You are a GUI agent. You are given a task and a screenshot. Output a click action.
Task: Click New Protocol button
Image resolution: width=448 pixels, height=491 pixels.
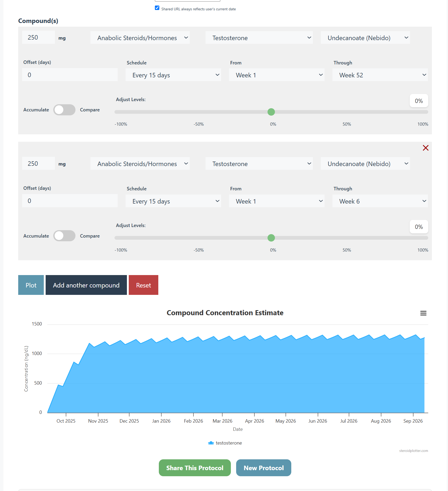(x=264, y=468)
